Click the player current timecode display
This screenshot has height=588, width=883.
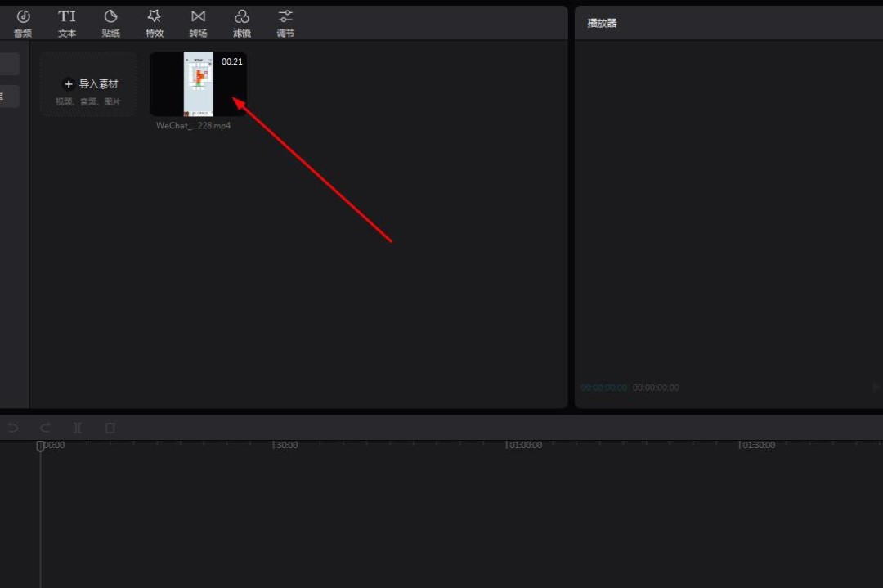(x=603, y=388)
